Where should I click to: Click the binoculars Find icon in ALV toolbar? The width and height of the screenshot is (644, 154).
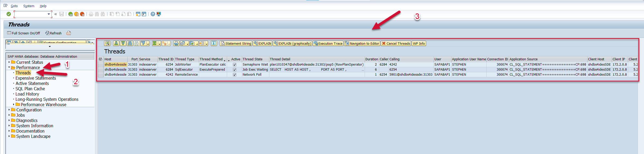point(130,44)
